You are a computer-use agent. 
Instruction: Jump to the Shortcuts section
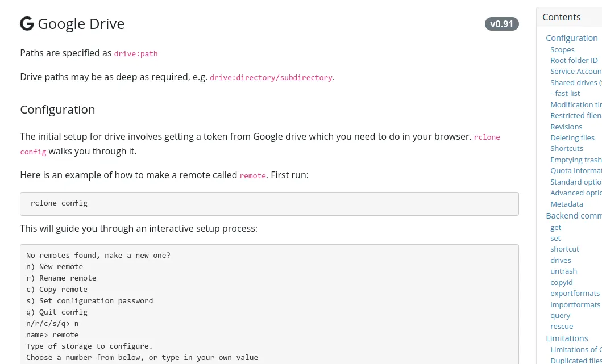(x=566, y=148)
